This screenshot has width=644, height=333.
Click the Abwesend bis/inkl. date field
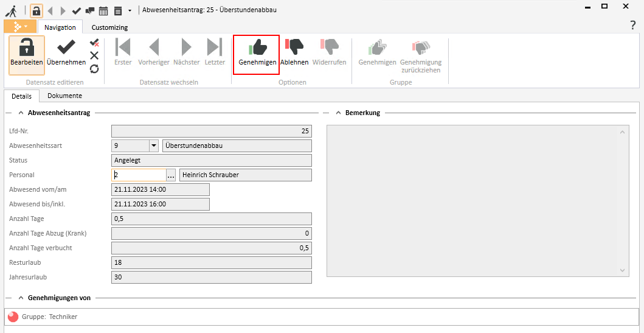point(161,204)
